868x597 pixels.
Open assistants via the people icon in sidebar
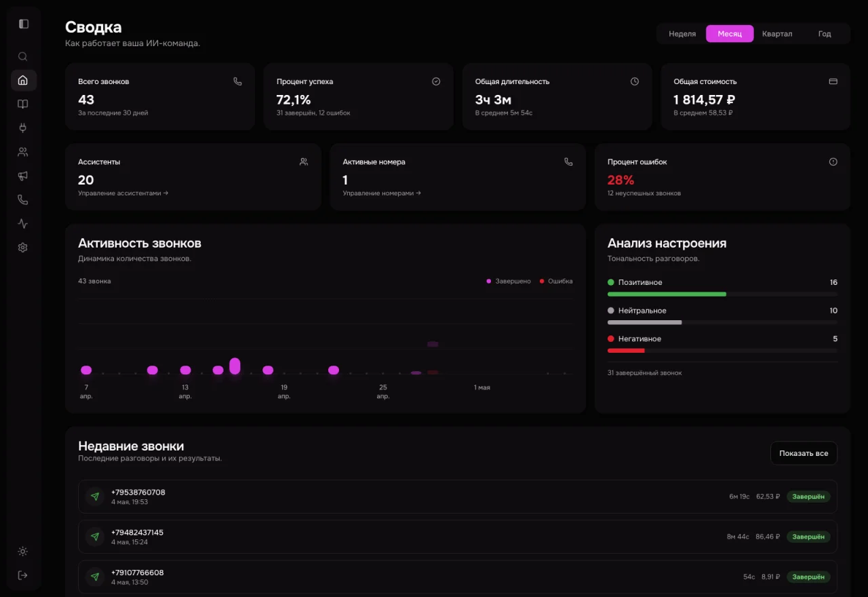tap(23, 152)
